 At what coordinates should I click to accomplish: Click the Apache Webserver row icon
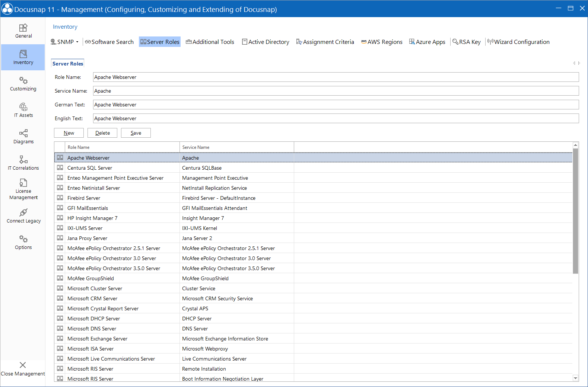60,157
